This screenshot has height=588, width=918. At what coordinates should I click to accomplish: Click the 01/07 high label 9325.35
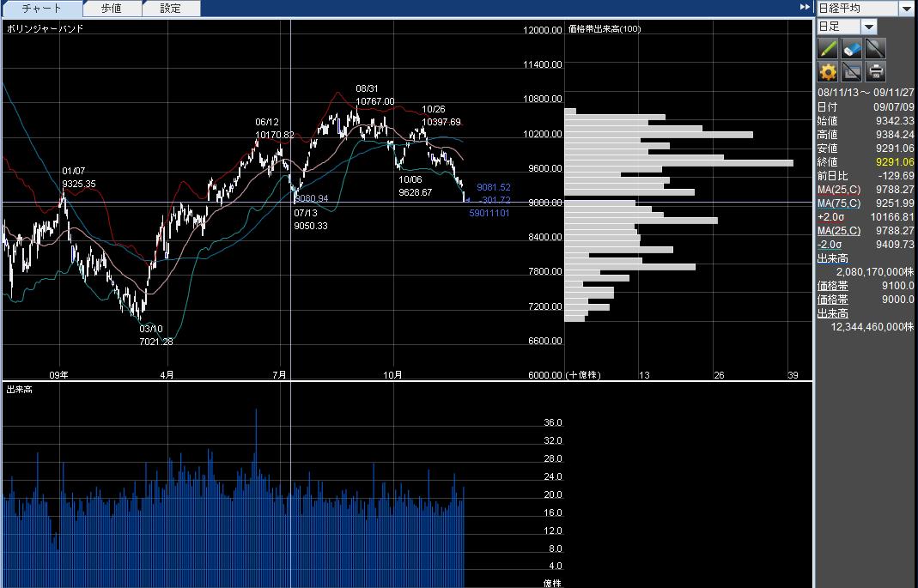79,184
